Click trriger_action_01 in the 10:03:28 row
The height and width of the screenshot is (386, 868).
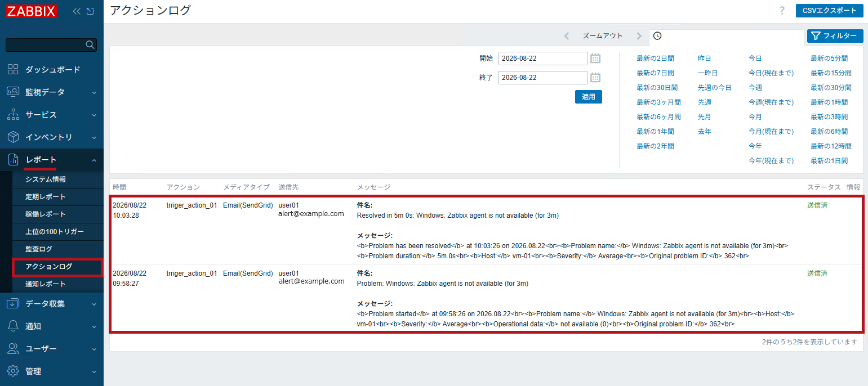tap(192, 205)
